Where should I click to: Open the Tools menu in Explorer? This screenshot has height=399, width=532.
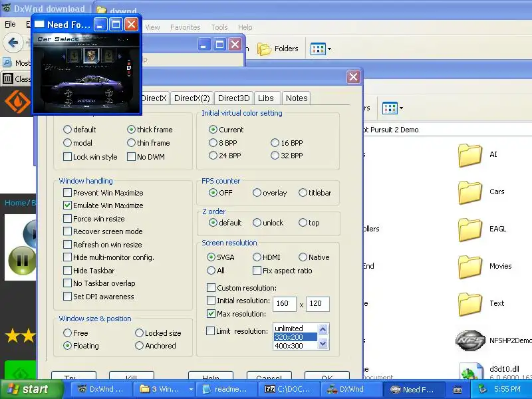[x=219, y=27]
